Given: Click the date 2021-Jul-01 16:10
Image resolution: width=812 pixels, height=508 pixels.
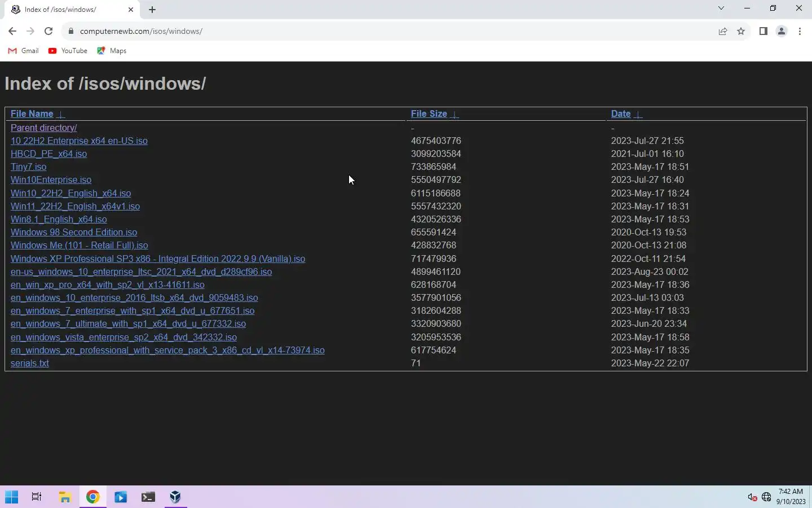Looking at the screenshot, I should [x=647, y=154].
